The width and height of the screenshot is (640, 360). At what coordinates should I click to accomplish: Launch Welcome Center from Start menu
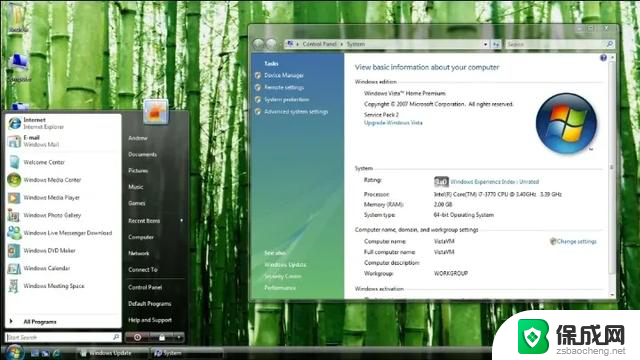pos(63,162)
